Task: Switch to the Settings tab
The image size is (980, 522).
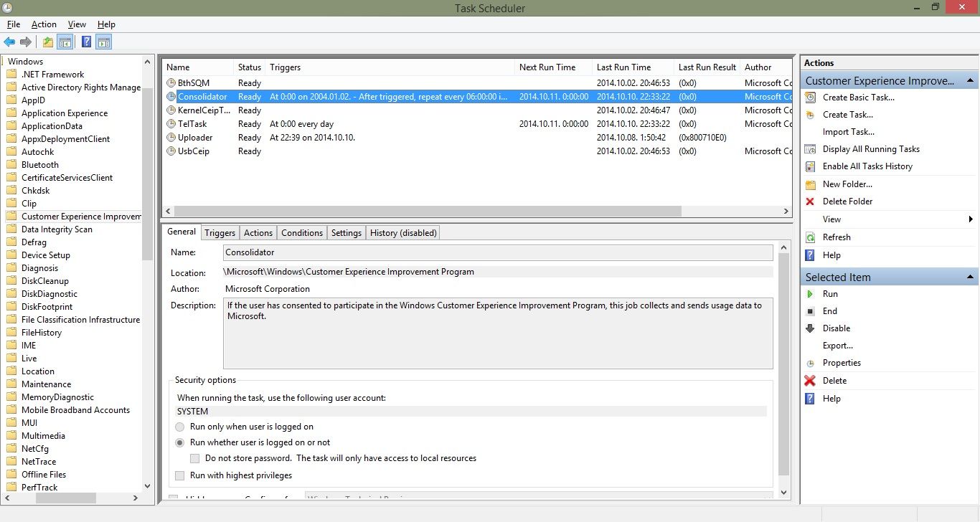Action: click(347, 233)
